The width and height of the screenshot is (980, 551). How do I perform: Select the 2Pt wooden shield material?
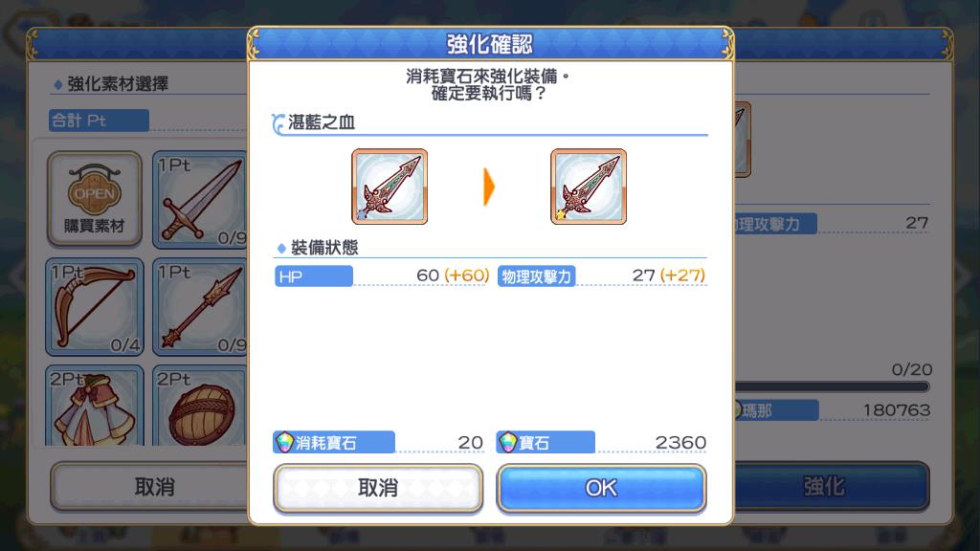coord(200,406)
